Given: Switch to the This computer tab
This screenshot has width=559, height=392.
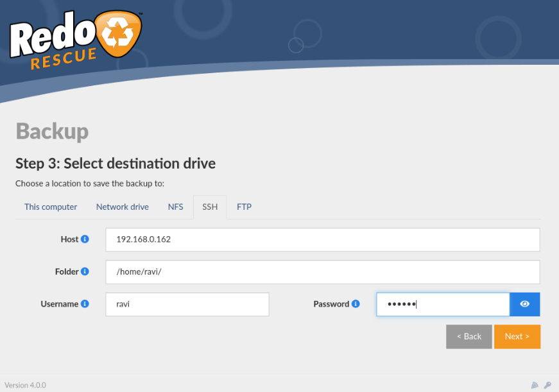Looking at the screenshot, I should [51, 207].
